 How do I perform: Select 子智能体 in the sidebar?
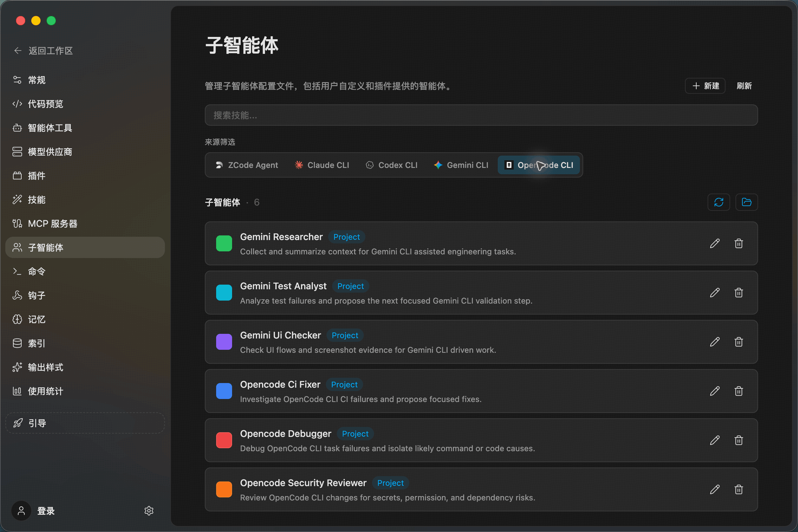click(x=85, y=247)
